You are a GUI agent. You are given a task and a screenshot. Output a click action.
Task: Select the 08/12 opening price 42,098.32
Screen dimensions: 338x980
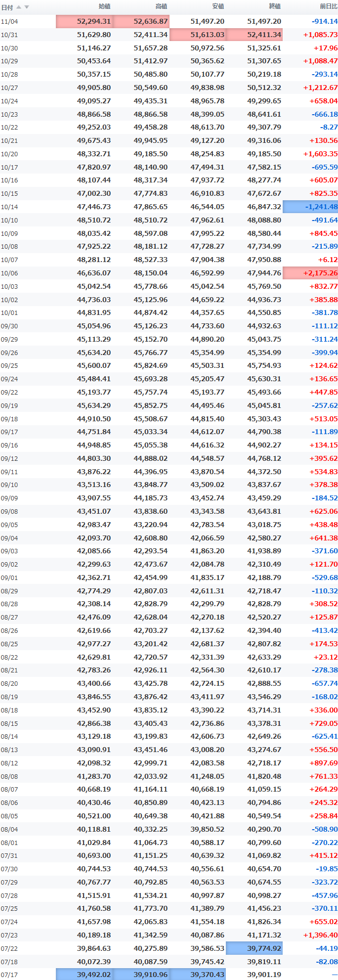pyautogui.click(x=94, y=763)
